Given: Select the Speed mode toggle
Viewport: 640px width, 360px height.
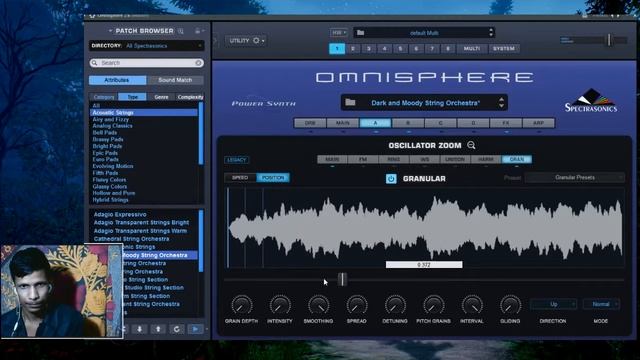Looking at the screenshot, I should point(240,178).
